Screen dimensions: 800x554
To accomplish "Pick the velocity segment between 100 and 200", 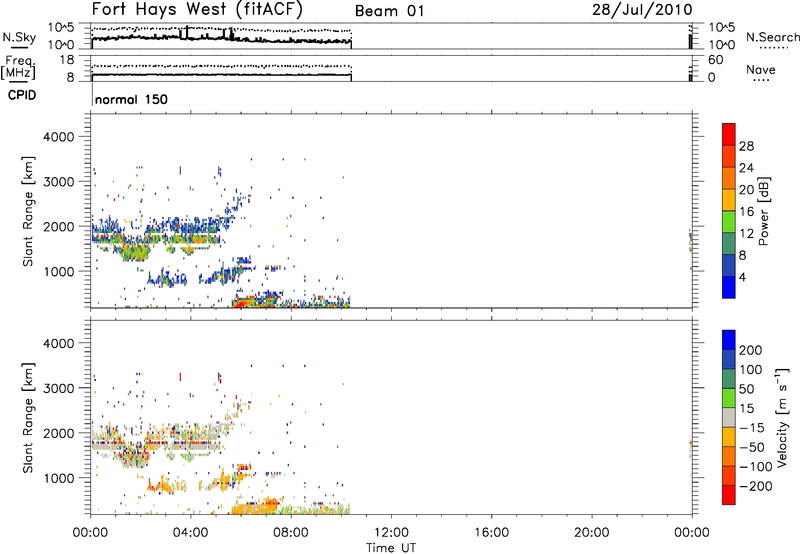I will point(729,359).
